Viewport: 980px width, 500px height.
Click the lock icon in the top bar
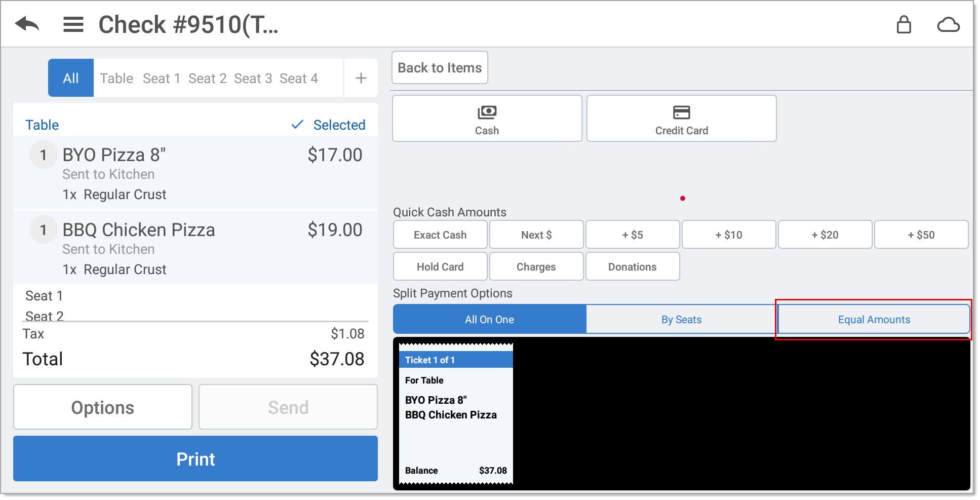[x=905, y=24]
